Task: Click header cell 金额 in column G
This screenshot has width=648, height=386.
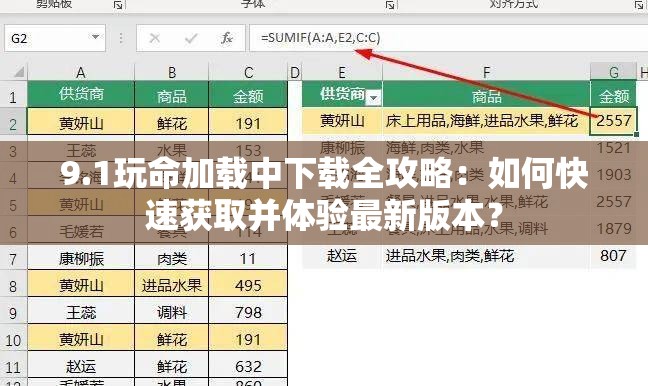Action: coord(614,94)
